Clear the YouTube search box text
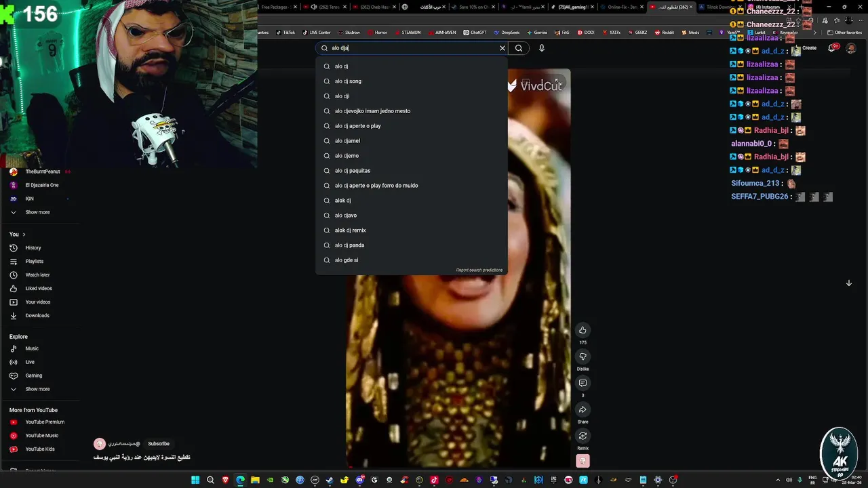The width and height of the screenshot is (868, 488). coord(502,48)
